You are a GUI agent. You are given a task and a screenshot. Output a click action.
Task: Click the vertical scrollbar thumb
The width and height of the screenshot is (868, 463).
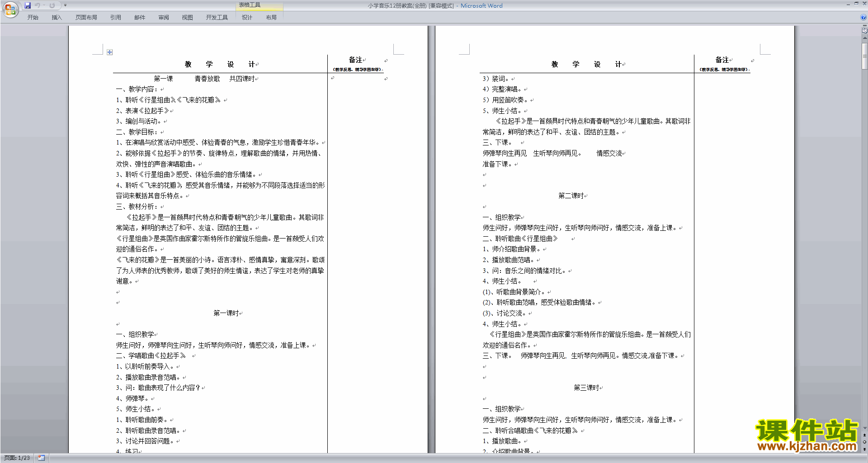click(x=864, y=56)
